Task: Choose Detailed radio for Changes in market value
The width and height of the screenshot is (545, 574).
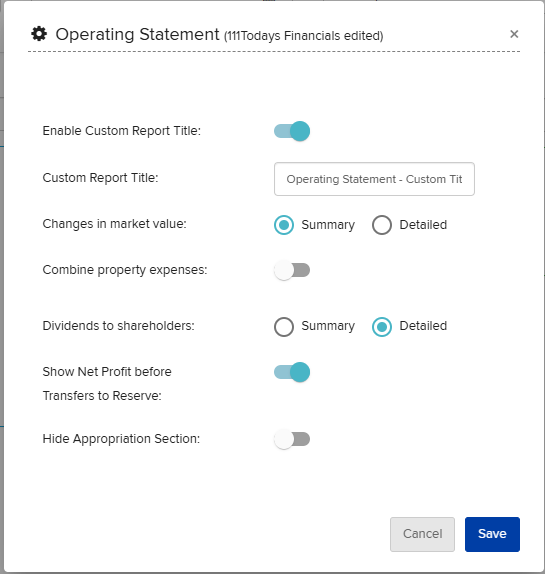Action: click(382, 225)
